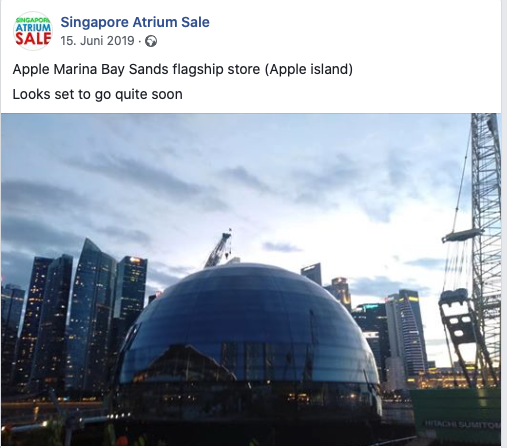The image size is (507, 448).
Task: Open the post photo of the glass dome
Action: point(251,279)
